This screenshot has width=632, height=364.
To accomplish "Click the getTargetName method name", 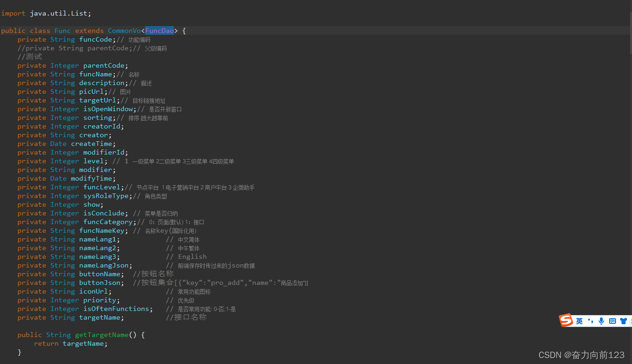I will point(102,335).
